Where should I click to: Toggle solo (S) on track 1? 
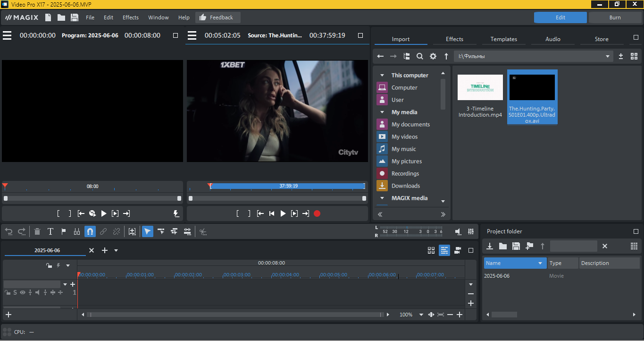click(x=15, y=292)
